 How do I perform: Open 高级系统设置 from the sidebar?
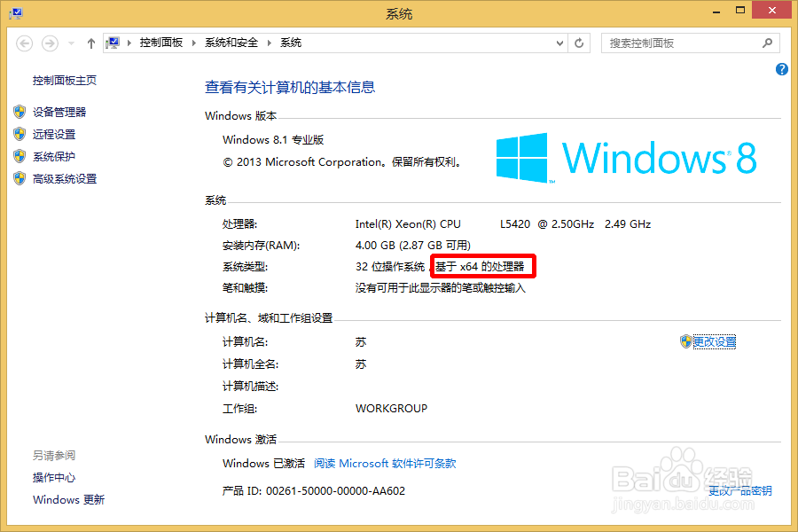click(x=65, y=179)
